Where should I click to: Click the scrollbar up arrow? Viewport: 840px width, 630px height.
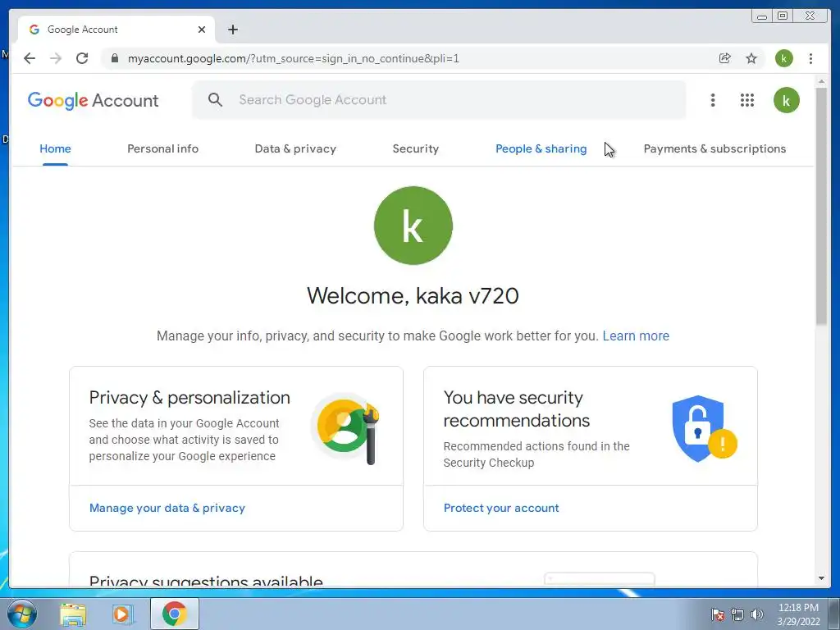tap(821, 81)
